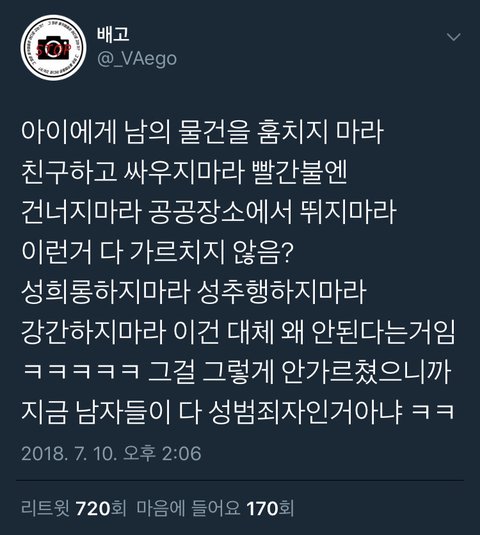Click the red STOP text on the avatar
The width and height of the screenshot is (480, 535).
[54, 50]
